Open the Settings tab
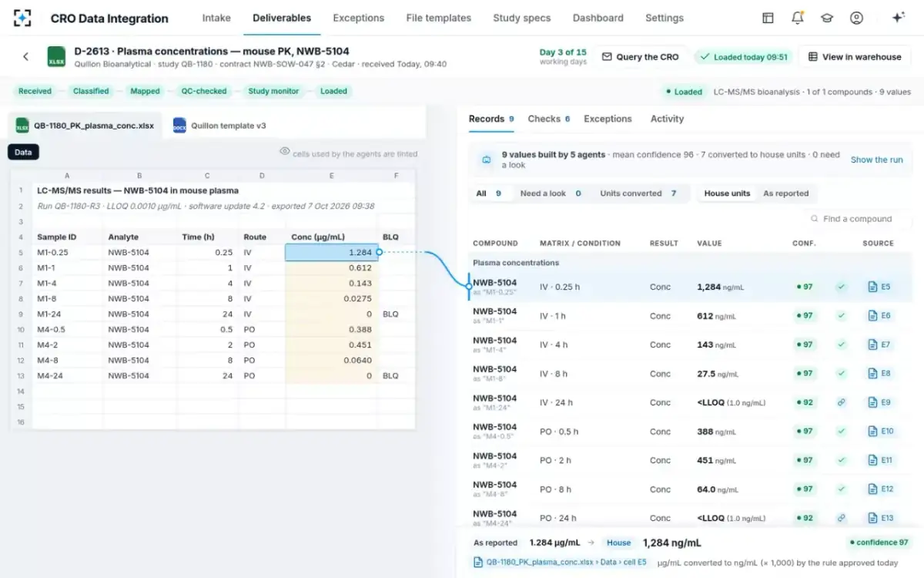924x578 pixels. pyautogui.click(x=664, y=18)
